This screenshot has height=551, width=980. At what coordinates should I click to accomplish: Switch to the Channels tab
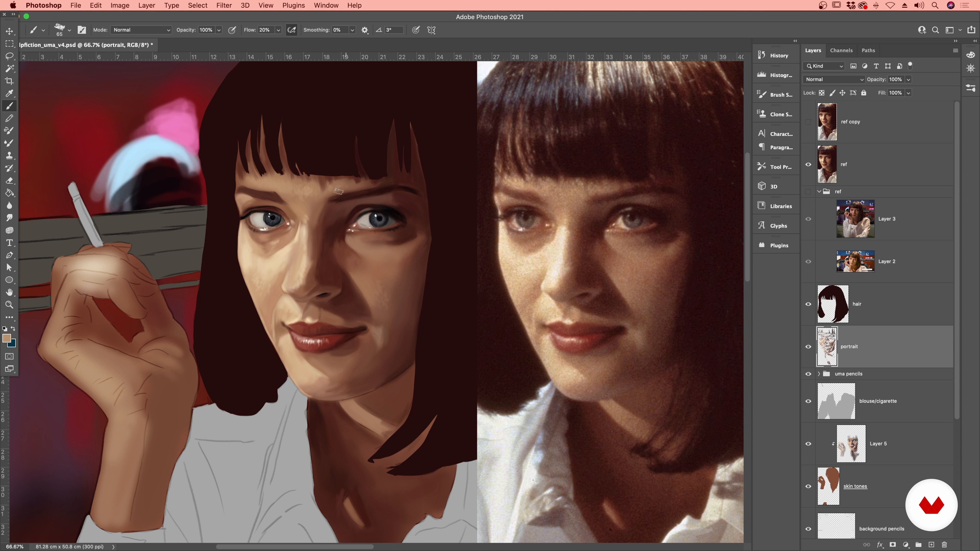[841, 50]
